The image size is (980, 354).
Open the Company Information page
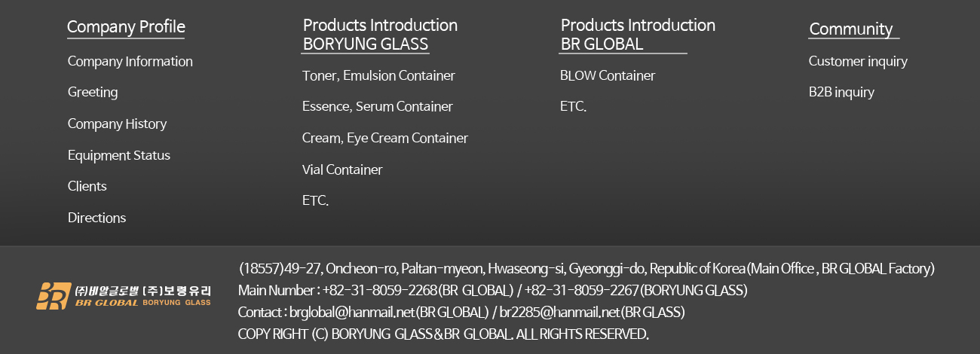pyautogui.click(x=130, y=61)
